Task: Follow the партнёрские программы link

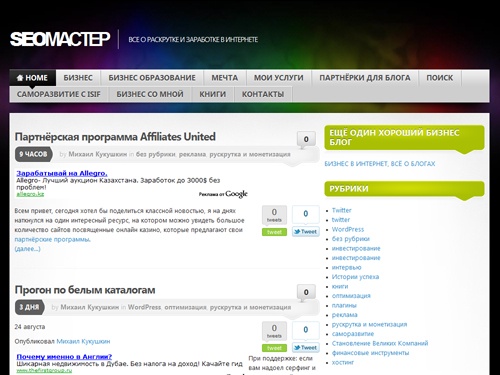Action: (52, 239)
